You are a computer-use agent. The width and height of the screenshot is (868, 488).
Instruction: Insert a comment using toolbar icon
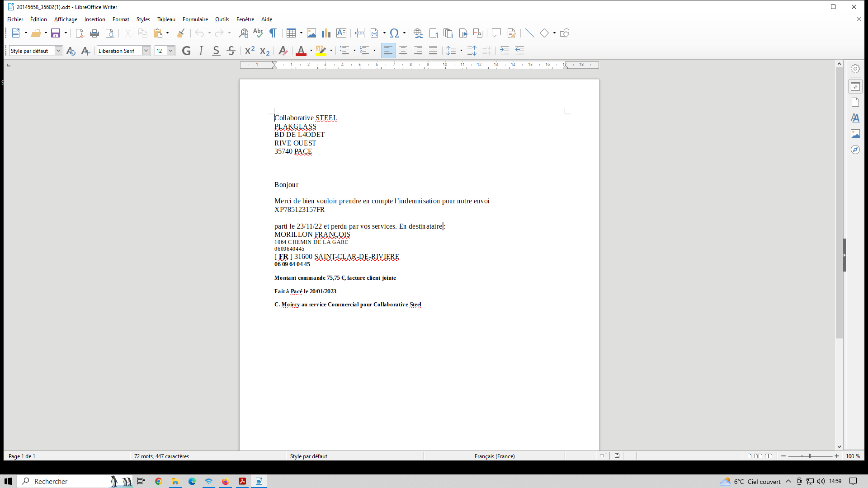tap(496, 33)
